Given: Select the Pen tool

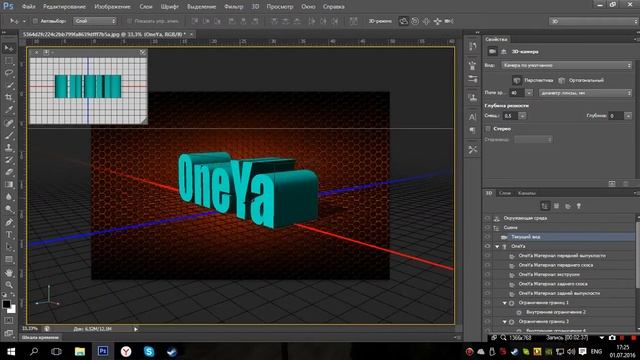Looking at the screenshot, I should [9, 222].
